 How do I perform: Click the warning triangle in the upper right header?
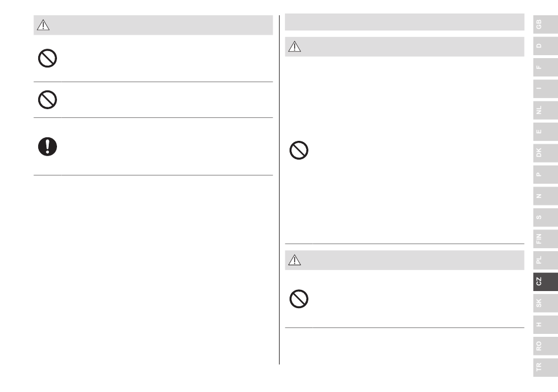tap(295, 46)
